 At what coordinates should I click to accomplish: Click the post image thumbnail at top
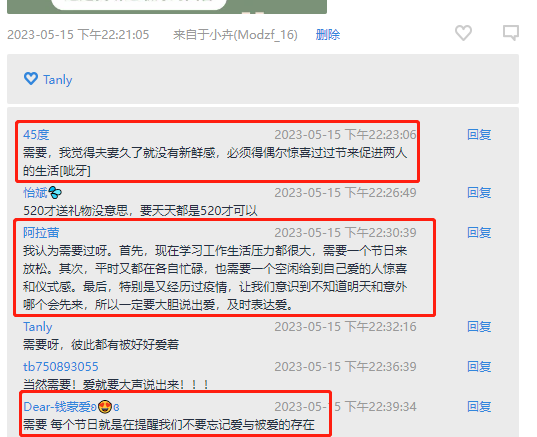pos(167,7)
